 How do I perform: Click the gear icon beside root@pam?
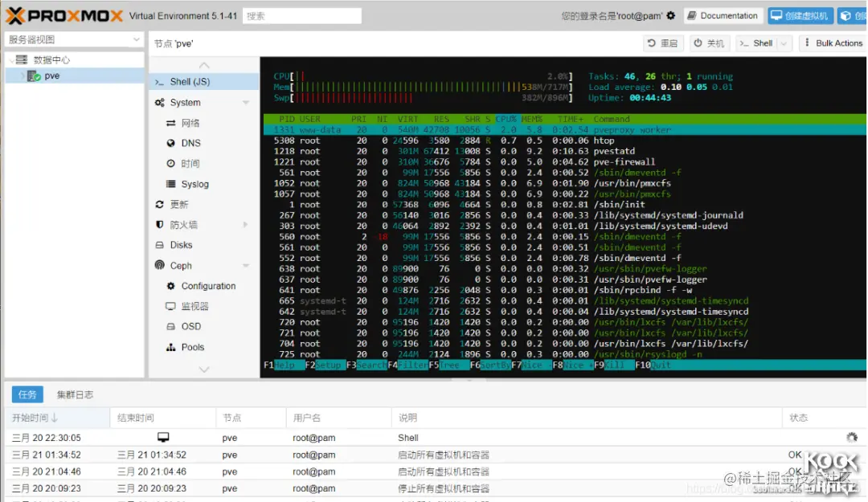(670, 15)
